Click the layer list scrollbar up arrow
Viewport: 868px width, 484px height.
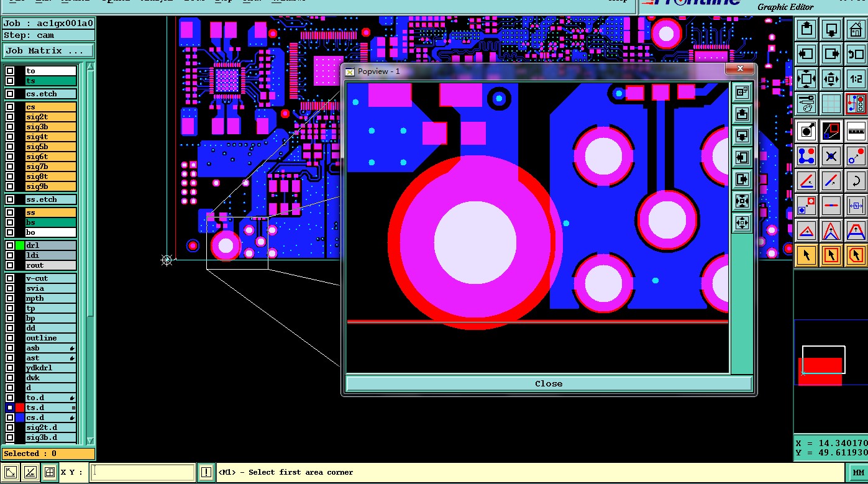tap(90, 67)
